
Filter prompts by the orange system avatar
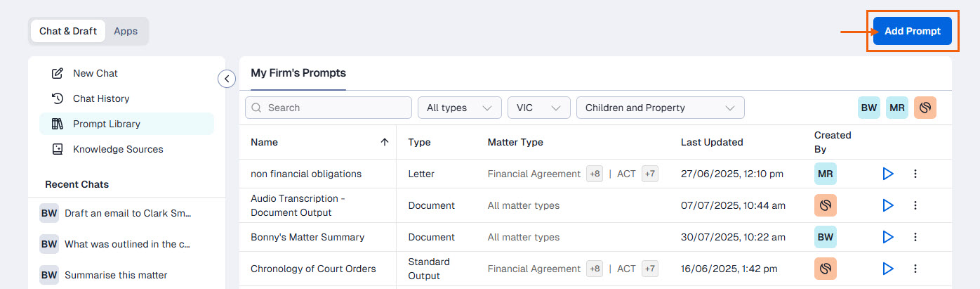(925, 108)
